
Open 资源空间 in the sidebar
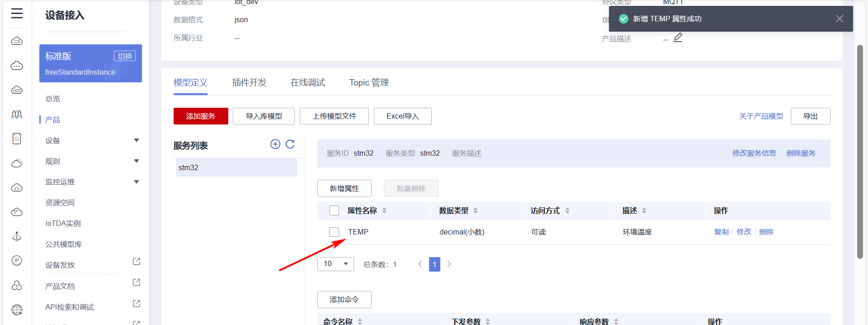click(x=60, y=203)
